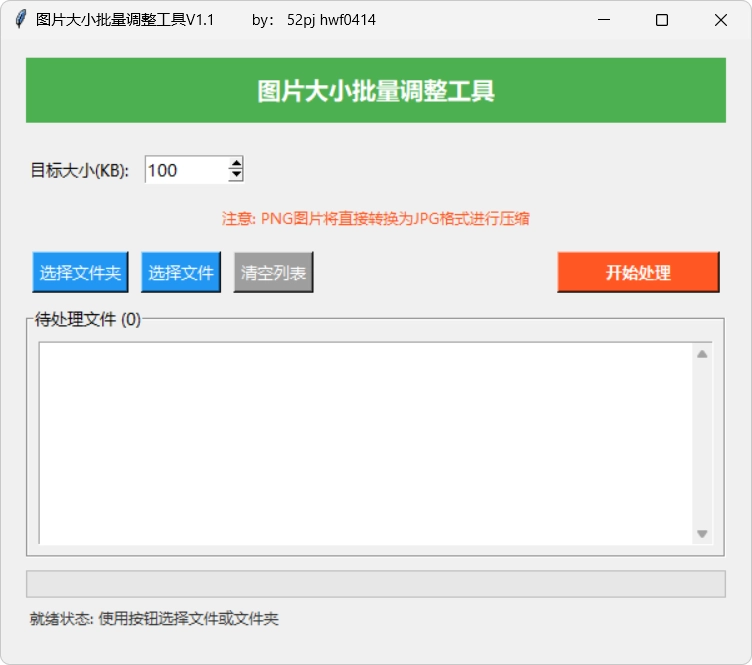Click the progress bar above status text
The image size is (752, 665).
coord(376,584)
